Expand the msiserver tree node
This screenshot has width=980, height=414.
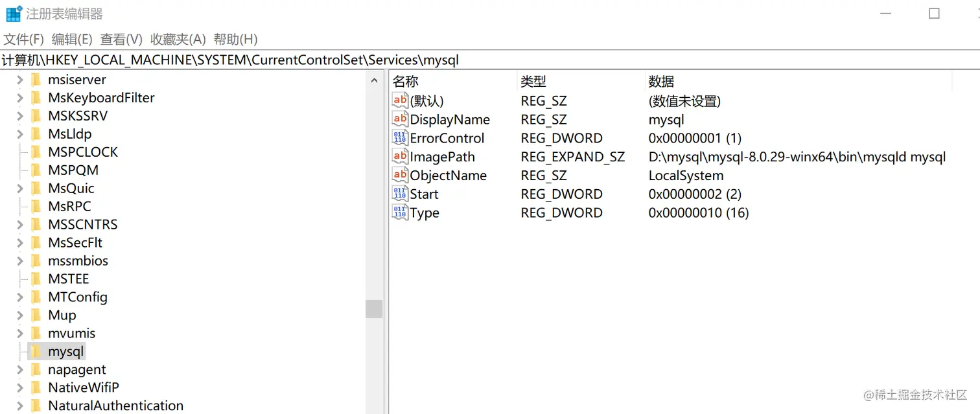pyautogui.click(x=19, y=80)
